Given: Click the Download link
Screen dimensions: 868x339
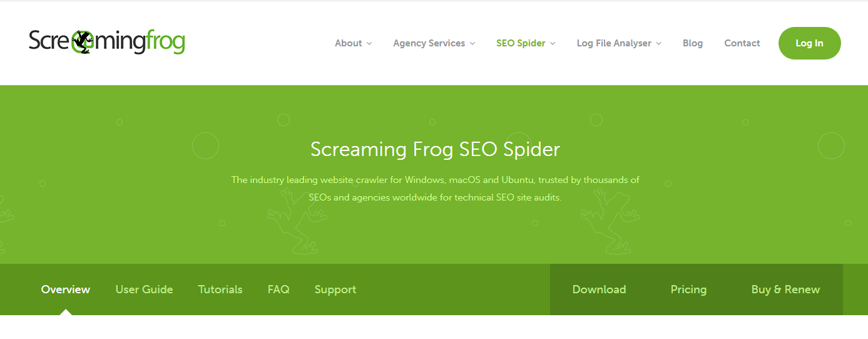Looking at the screenshot, I should click(599, 289).
